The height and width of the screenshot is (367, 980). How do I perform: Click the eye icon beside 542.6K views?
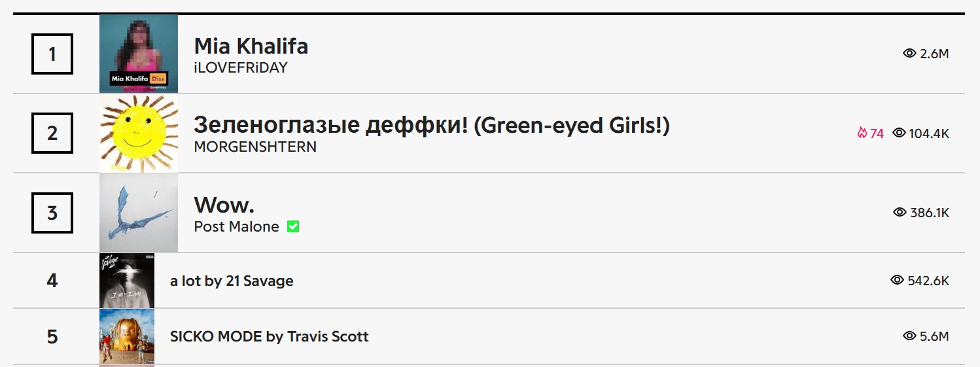[x=897, y=281]
